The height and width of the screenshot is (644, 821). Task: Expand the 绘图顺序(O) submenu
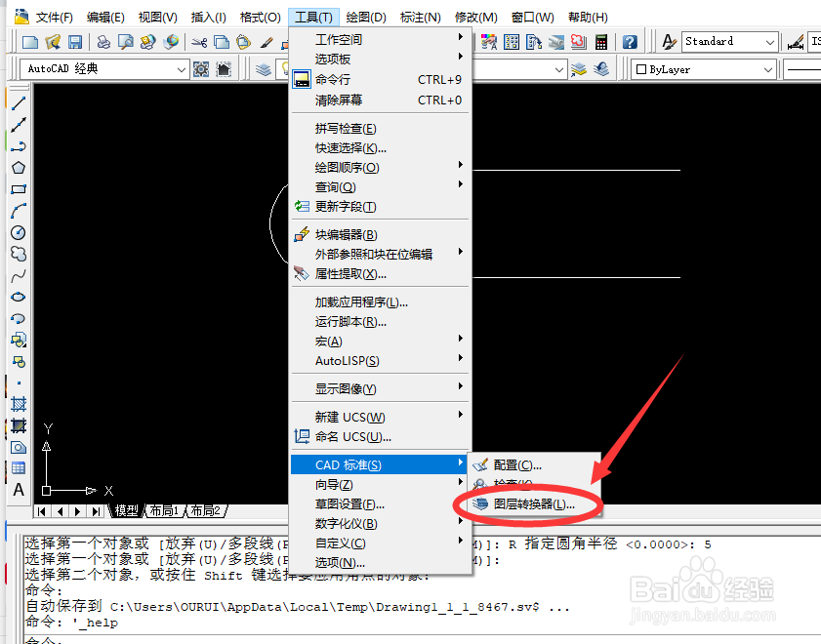point(382,168)
